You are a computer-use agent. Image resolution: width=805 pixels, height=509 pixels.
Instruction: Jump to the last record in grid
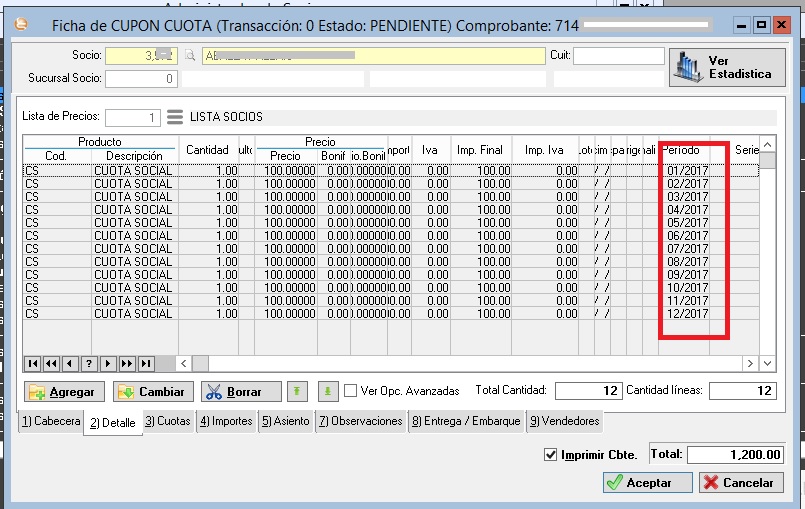146,363
